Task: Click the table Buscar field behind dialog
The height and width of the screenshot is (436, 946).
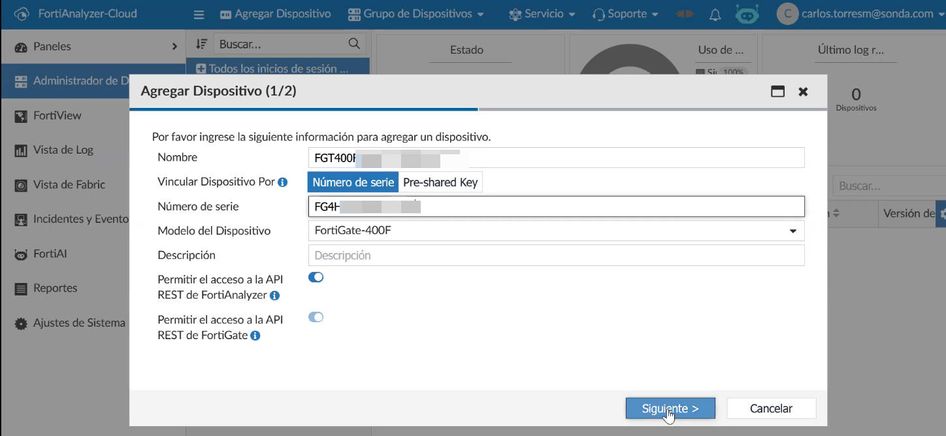Action: [888, 186]
